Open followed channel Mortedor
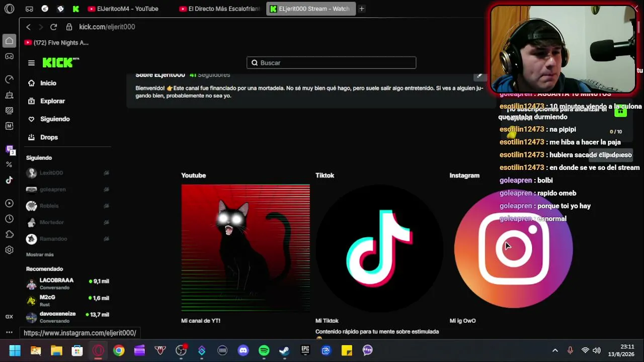The height and width of the screenshot is (362, 644). pos(68,222)
